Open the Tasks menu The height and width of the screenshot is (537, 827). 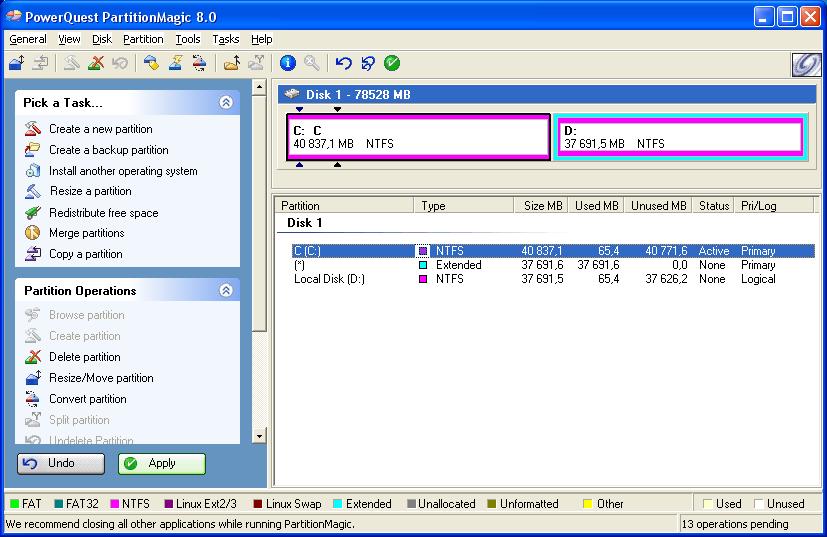click(x=226, y=39)
